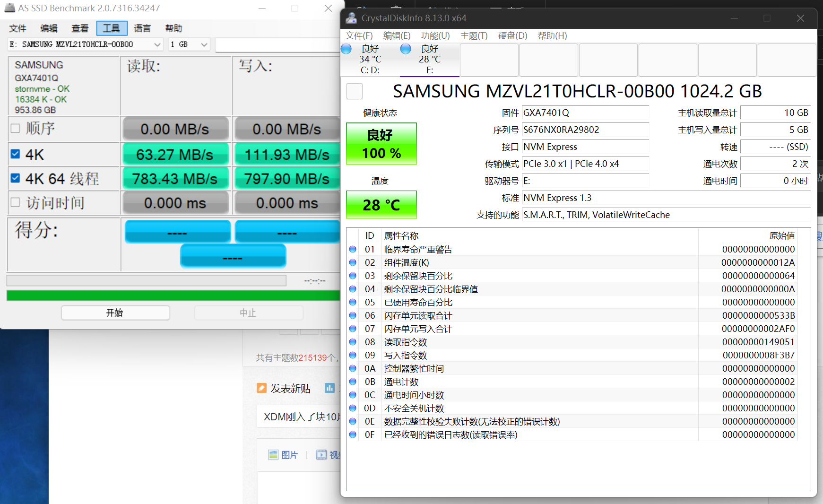Open the 帮助 menu in AS SSD Benchmark

[173, 28]
